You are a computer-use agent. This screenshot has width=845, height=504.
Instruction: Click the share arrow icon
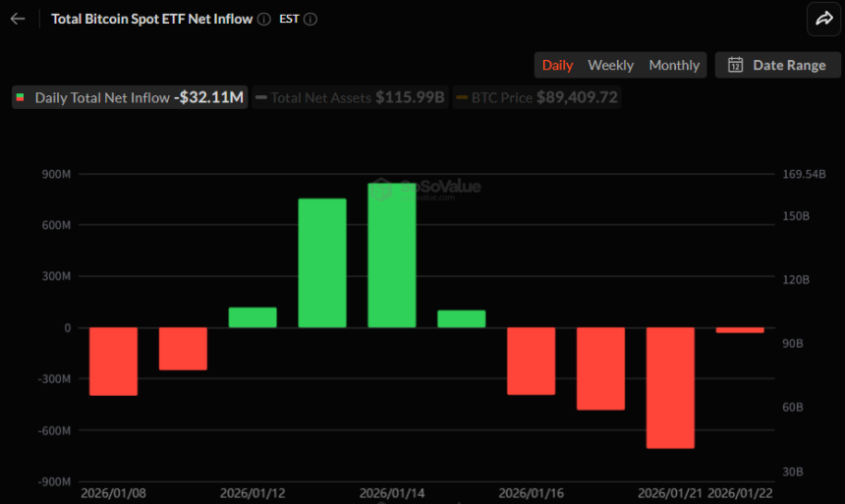[820, 19]
